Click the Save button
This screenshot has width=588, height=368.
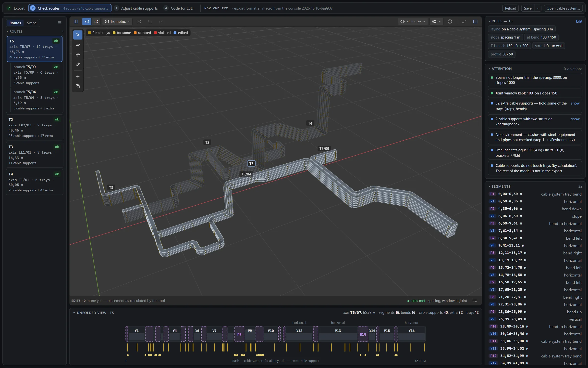tap(528, 8)
